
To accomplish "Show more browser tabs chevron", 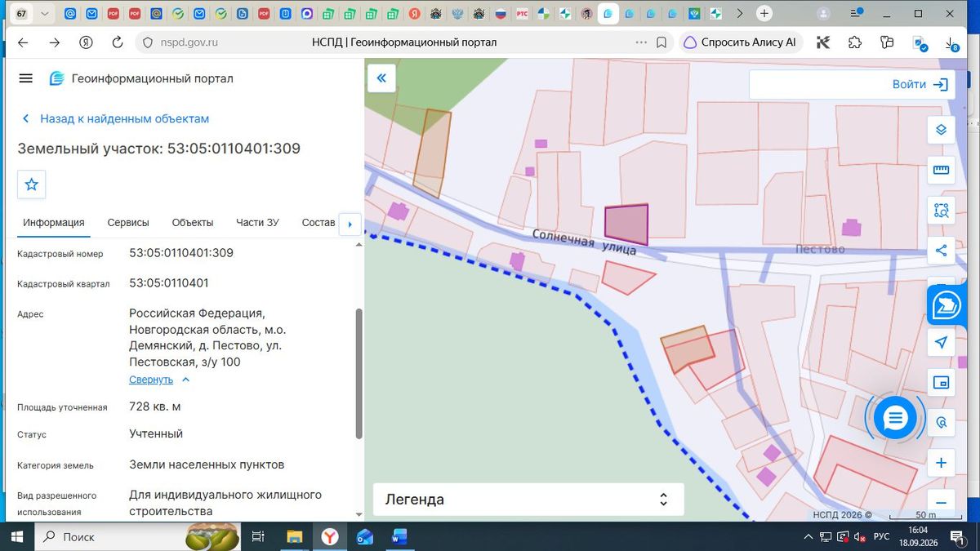I will tap(740, 14).
